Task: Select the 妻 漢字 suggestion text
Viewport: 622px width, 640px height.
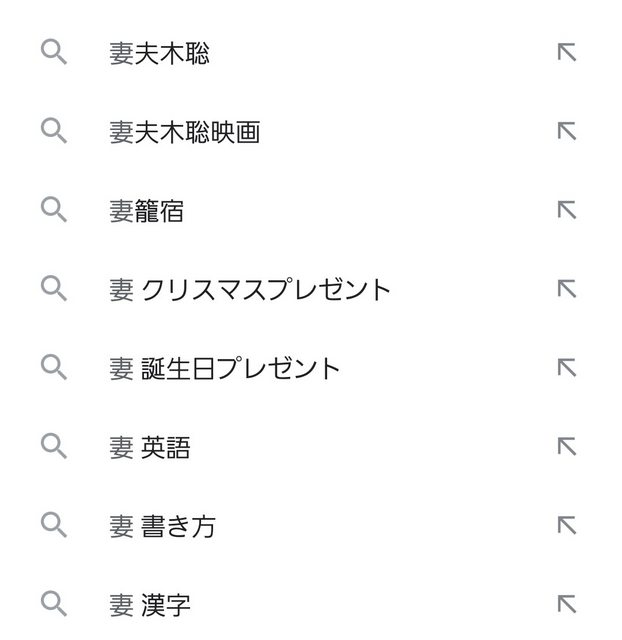Action: point(150,604)
